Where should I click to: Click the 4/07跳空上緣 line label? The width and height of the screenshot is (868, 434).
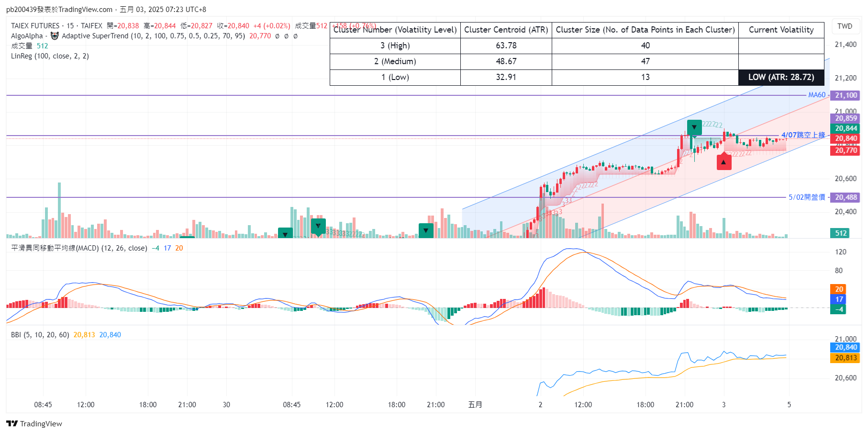pos(803,135)
